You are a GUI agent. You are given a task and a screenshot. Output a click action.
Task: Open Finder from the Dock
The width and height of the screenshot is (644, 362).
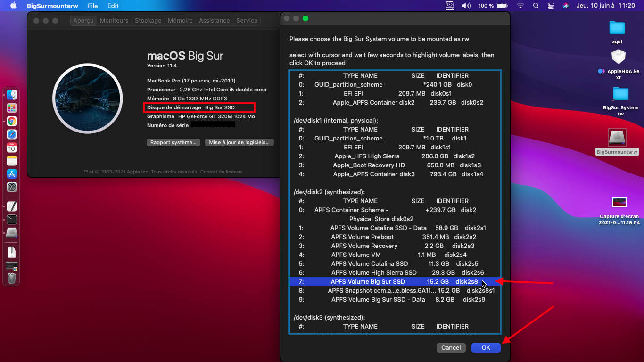pyautogui.click(x=12, y=95)
